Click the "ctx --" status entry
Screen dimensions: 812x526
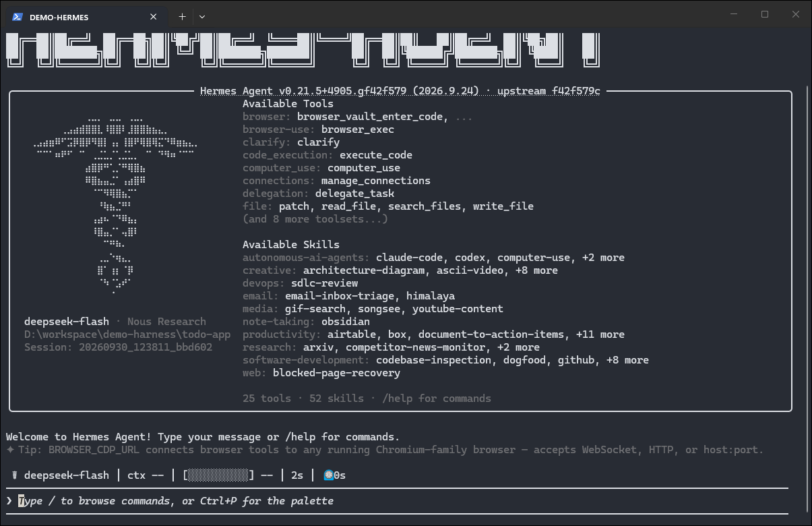146,475
